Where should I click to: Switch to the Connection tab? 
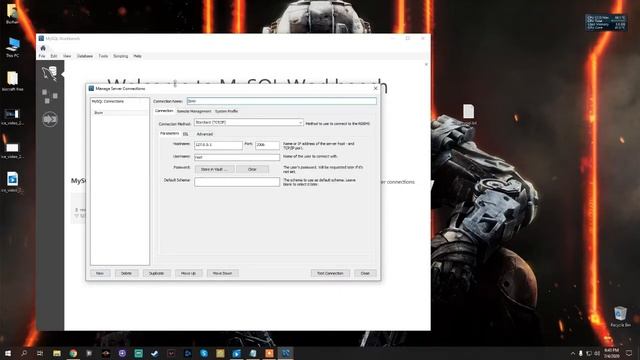(164, 111)
